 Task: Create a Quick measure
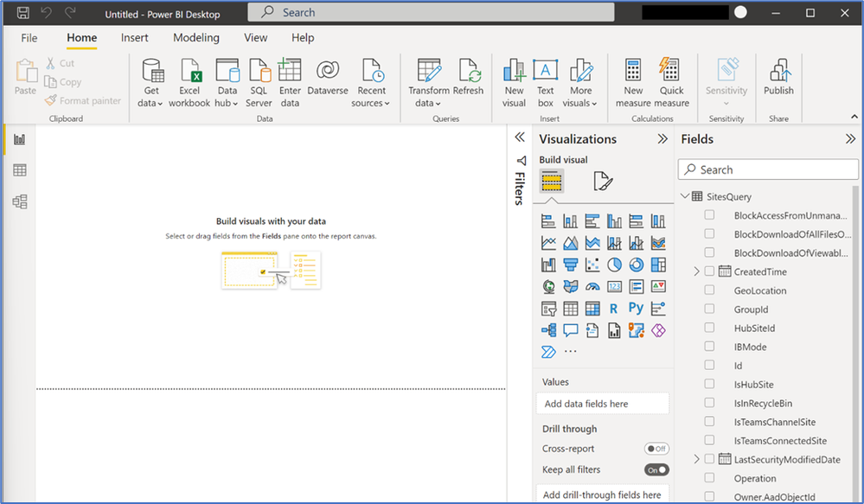point(672,83)
